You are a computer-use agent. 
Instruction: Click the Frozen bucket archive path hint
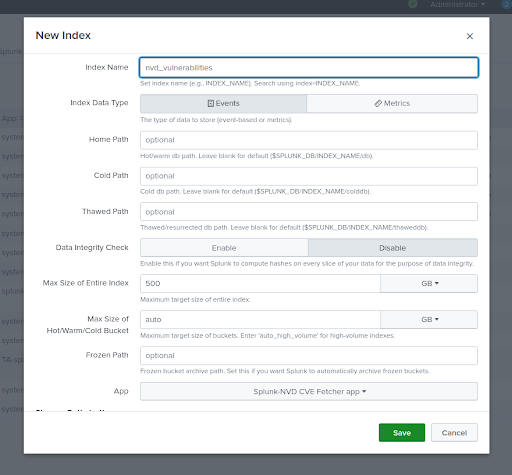(x=285, y=371)
